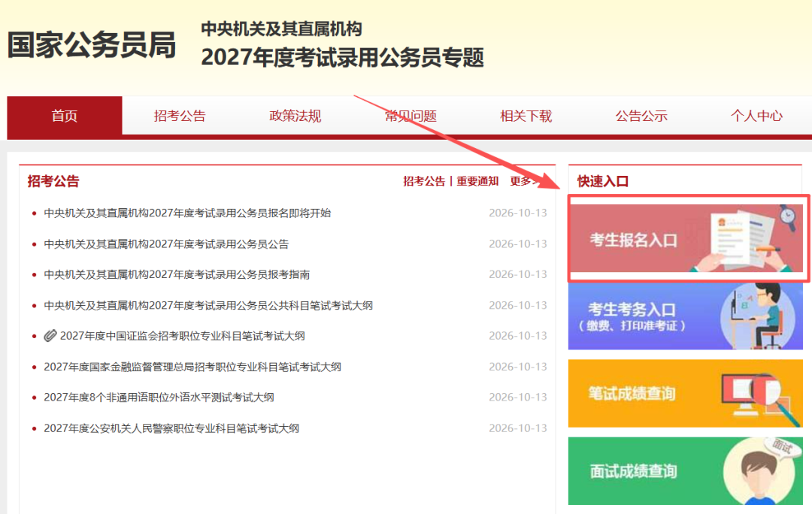
Task: Click the 中央机关及其直属机构 header subtitle
Action: coord(282,29)
